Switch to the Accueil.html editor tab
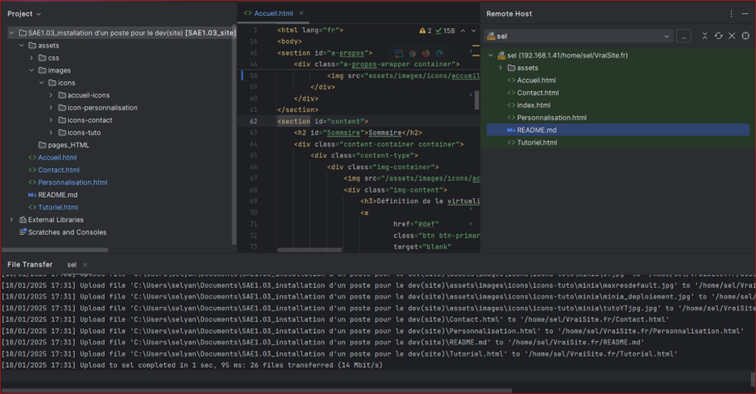The height and width of the screenshot is (394, 756). click(x=273, y=13)
